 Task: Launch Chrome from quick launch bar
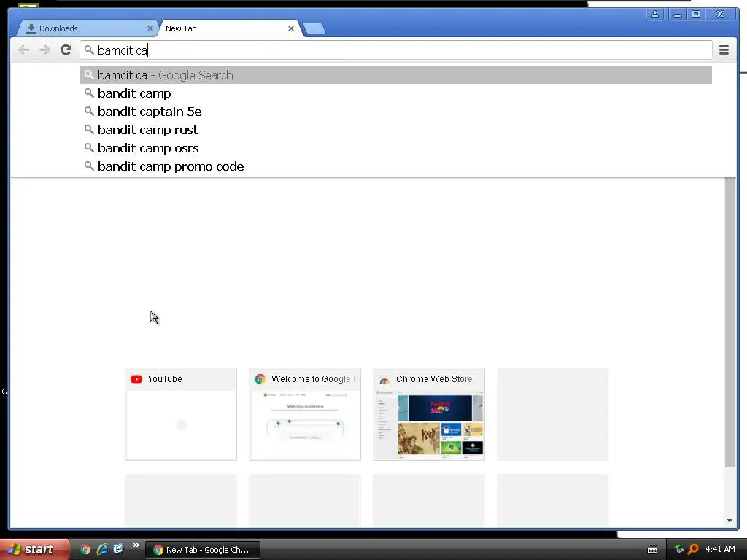click(x=85, y=550)
